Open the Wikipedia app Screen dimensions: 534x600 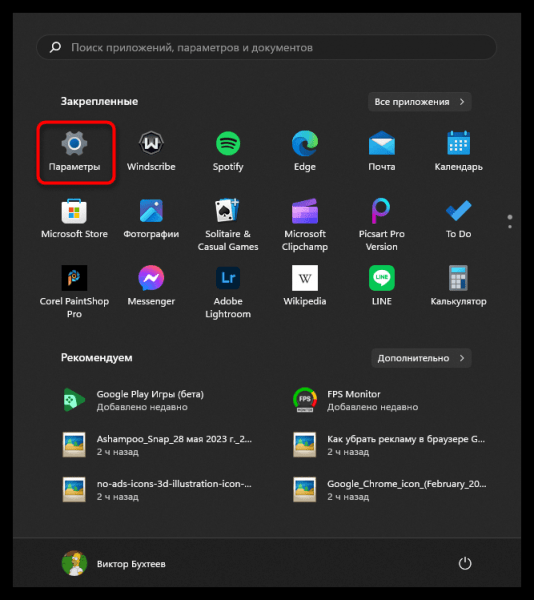coord(305,286)
